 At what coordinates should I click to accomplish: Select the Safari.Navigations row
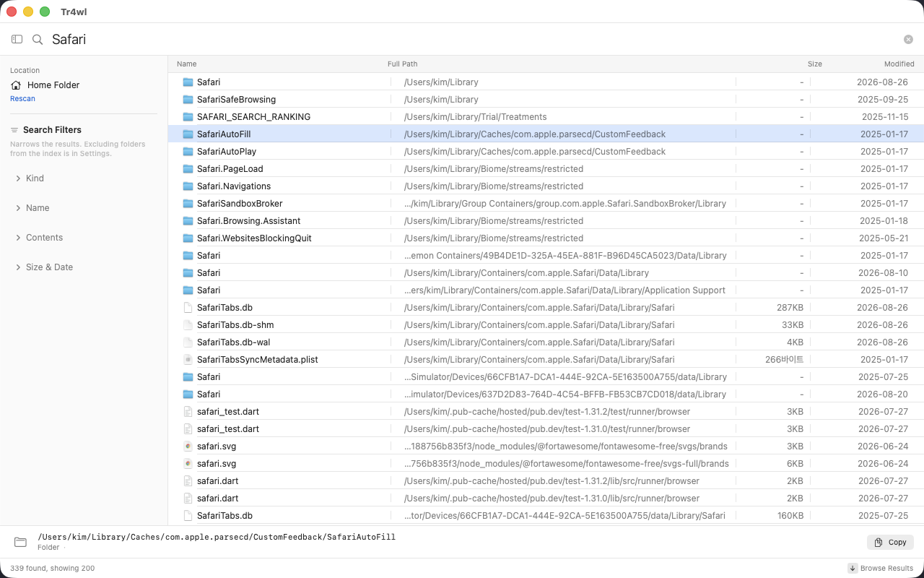click(546, 186)
